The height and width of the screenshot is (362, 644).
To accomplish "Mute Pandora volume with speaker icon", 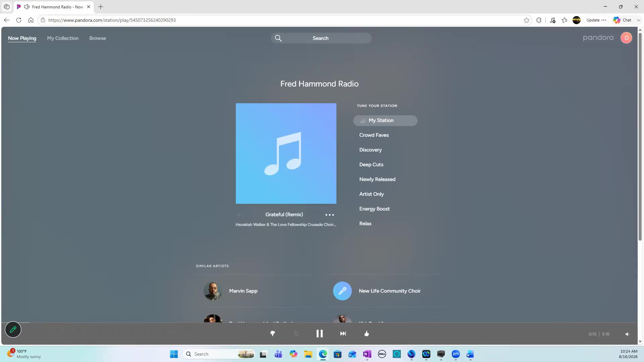I will (627, 334).
